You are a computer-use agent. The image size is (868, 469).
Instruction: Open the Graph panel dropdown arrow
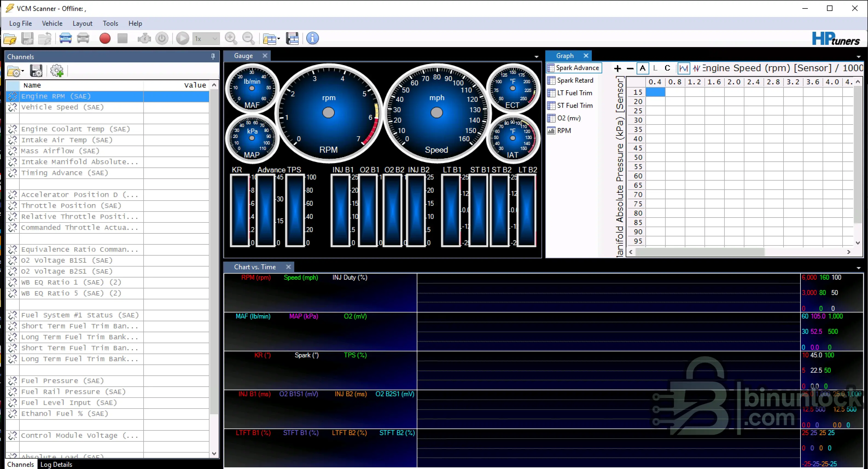[858, 57]
